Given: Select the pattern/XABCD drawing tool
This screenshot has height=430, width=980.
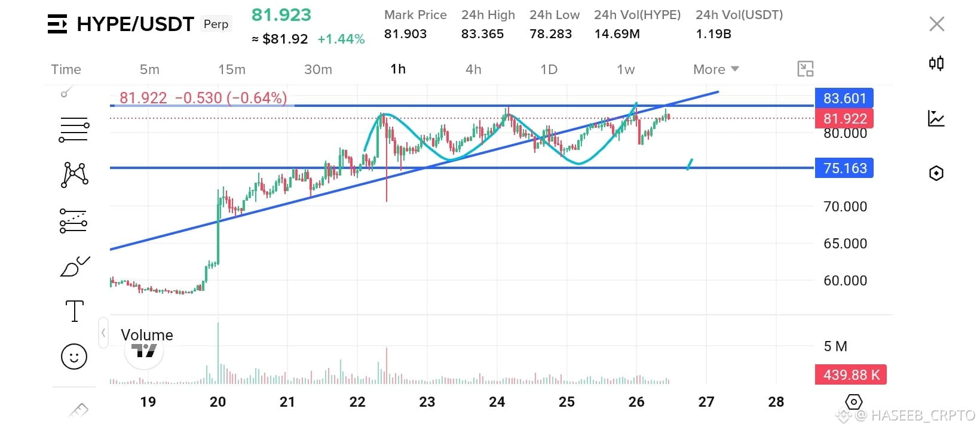Looking at the screenshot, I should coord(74,174).
